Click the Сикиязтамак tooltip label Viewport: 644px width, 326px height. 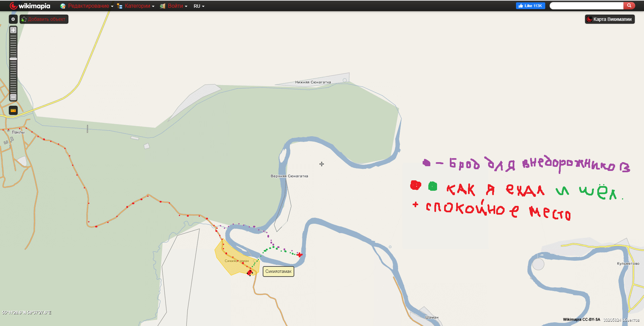[x=278, y=271]
